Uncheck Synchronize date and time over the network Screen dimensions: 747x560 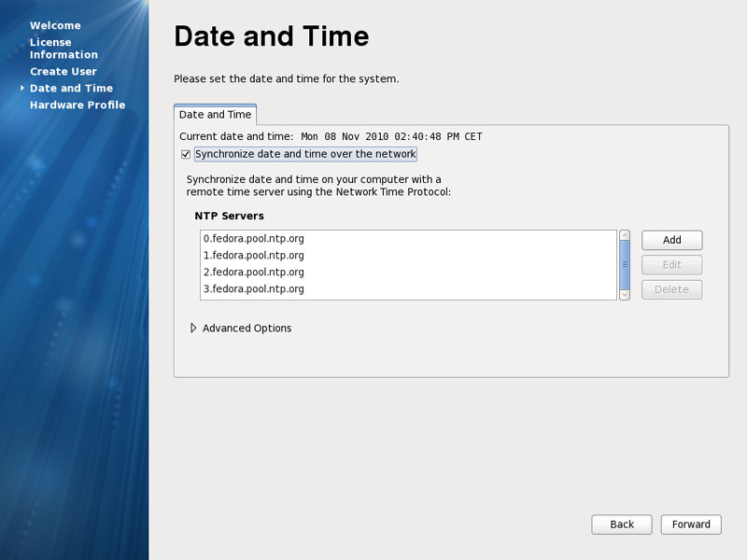(186, 154)
